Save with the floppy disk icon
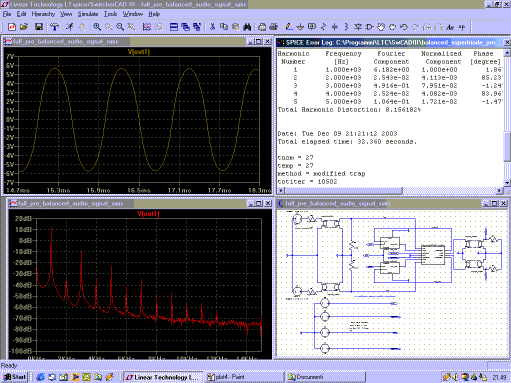The width and height of the screenshot is (511, 383). 39,27
